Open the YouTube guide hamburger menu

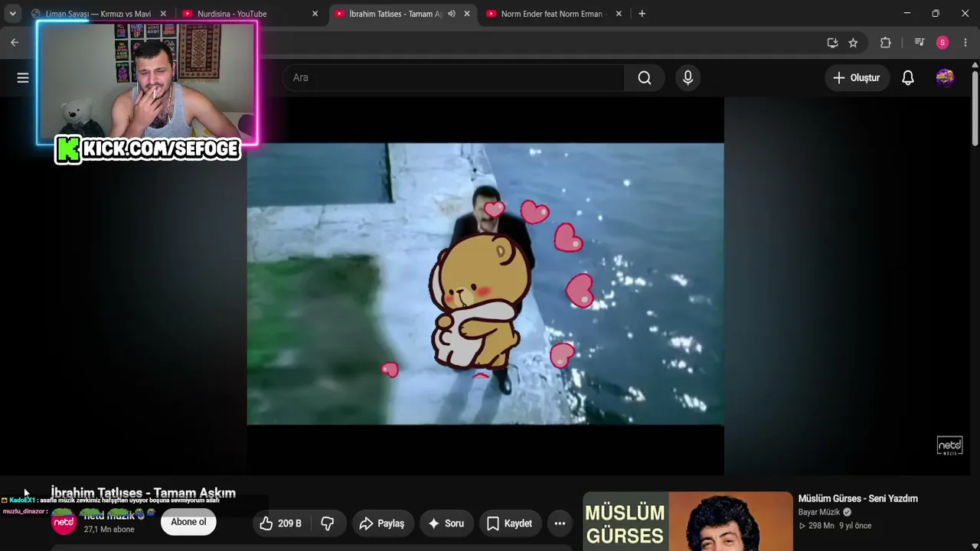[23, 77]
